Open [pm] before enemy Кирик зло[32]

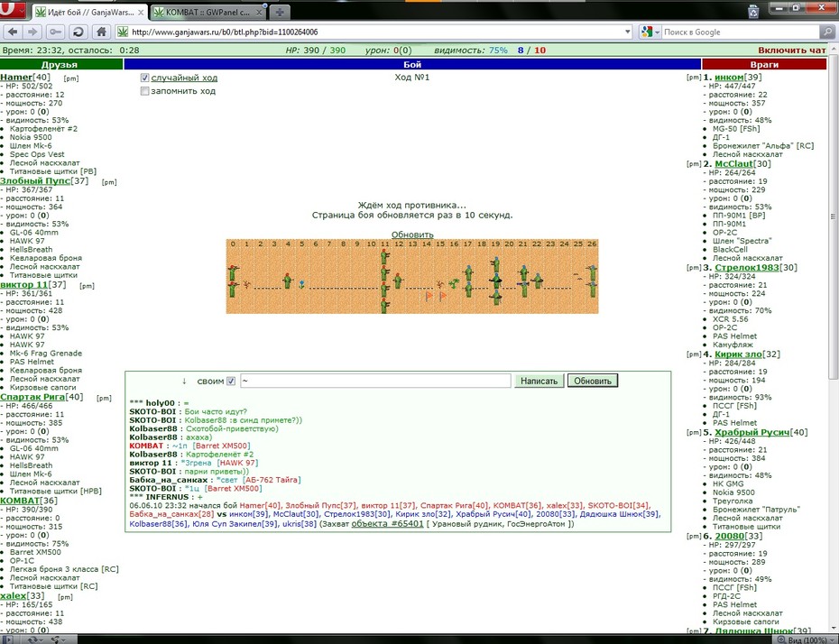coord(694,354)
